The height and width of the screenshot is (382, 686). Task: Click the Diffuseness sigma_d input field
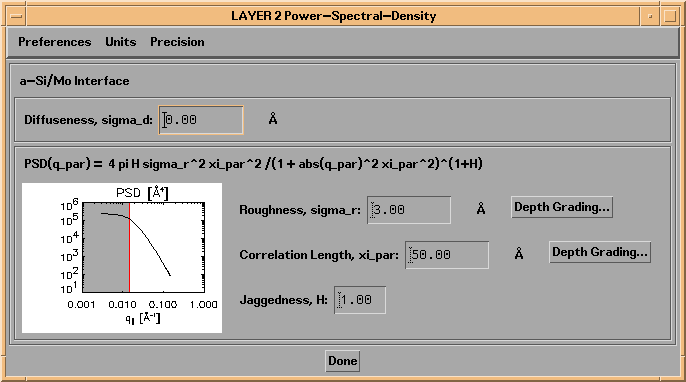(201, 120)
